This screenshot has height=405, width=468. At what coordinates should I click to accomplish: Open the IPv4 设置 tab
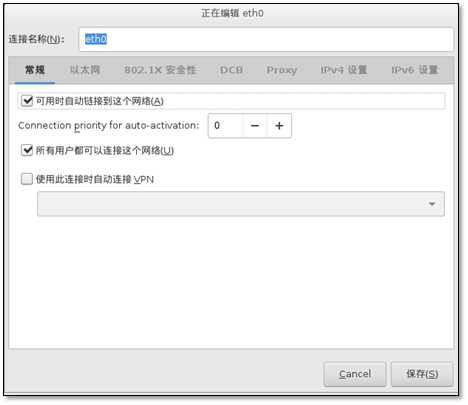point(344,70)
